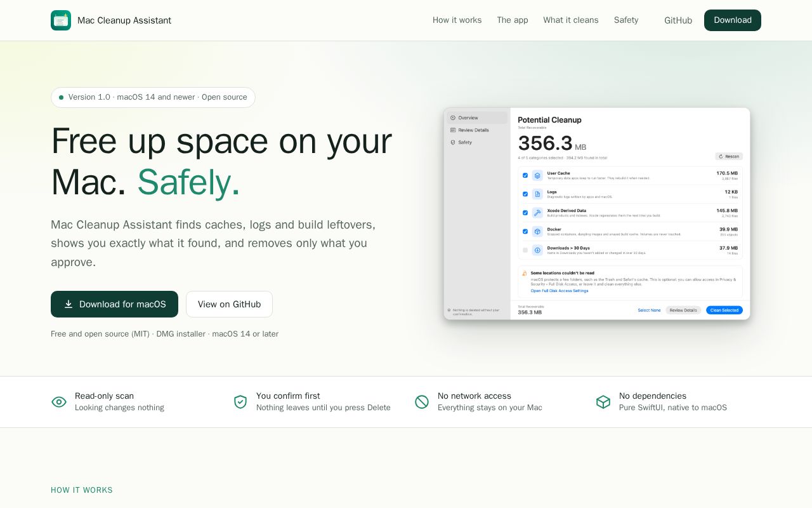The width and height of the screenshot is (812, 508).
Task: Click "Looking changes nothing" text
Action: (119, 408)
